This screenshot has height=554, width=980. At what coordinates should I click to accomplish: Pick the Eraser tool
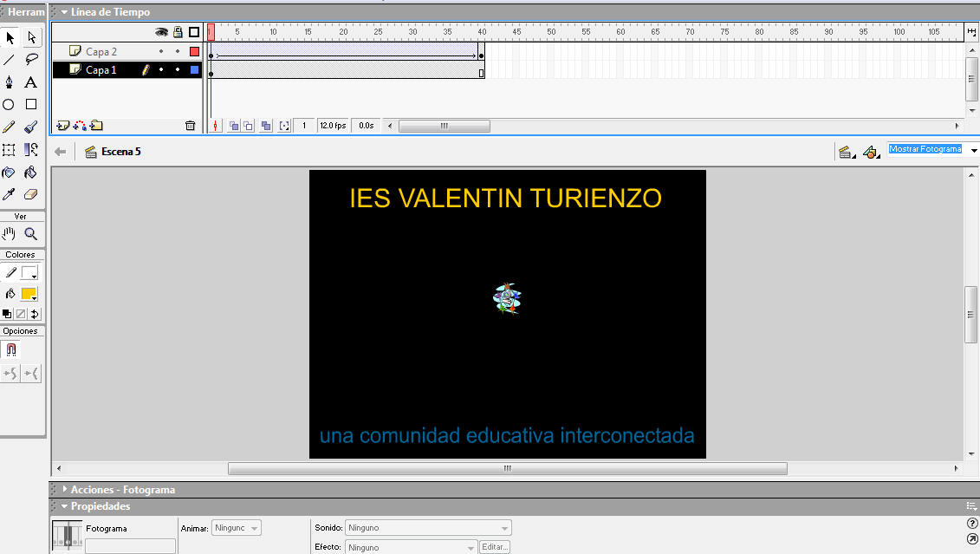pos(30,194)
